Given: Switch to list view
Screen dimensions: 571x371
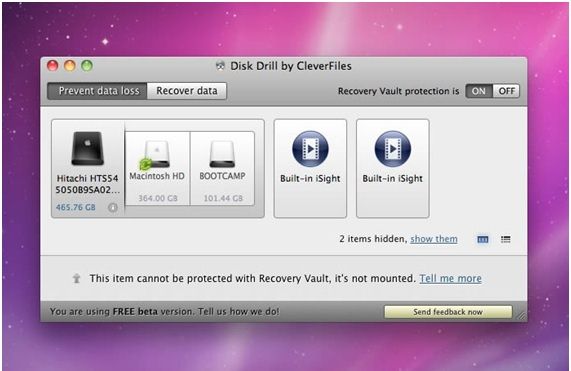Looking at the screenshot, I should click(505, 240).
